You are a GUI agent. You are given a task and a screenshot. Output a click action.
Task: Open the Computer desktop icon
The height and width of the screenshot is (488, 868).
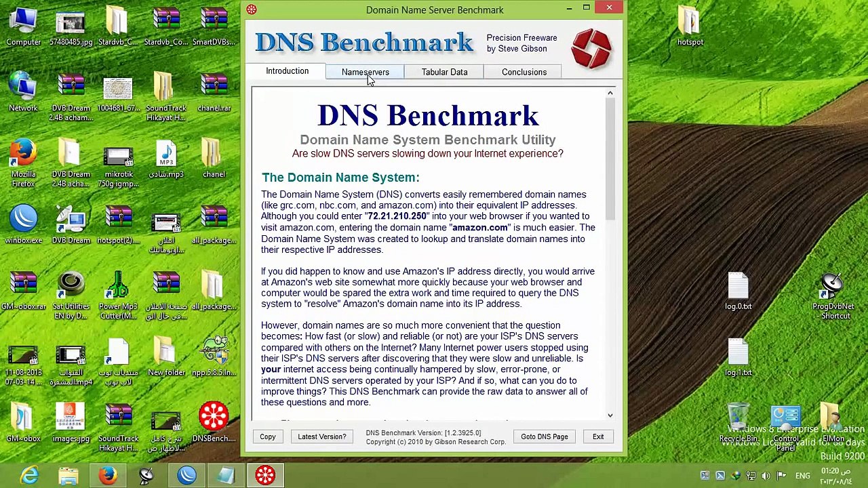(x=24, y=27)
